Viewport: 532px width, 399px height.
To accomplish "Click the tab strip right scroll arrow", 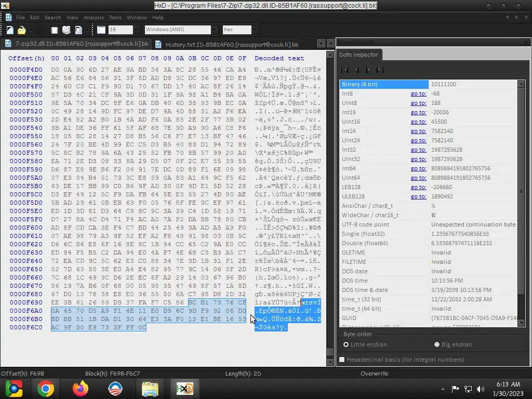I will 330,44.
